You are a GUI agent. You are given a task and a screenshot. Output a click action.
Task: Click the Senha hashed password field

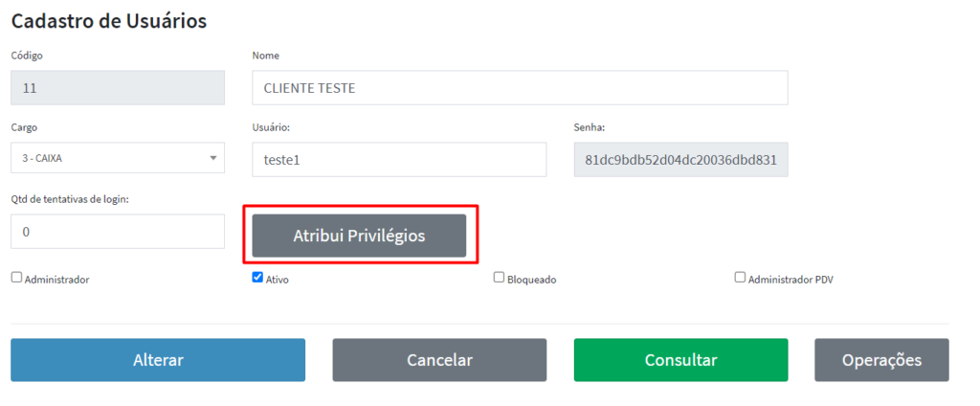point(680,160)
